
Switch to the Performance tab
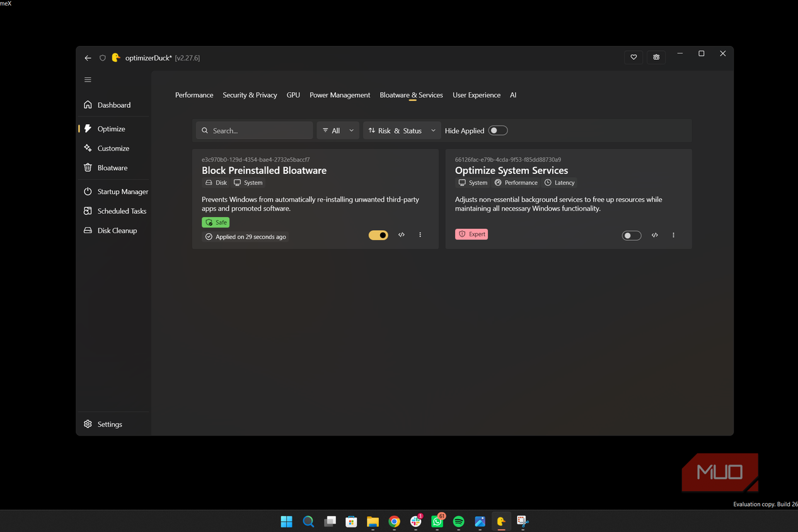tap(194, 95)
